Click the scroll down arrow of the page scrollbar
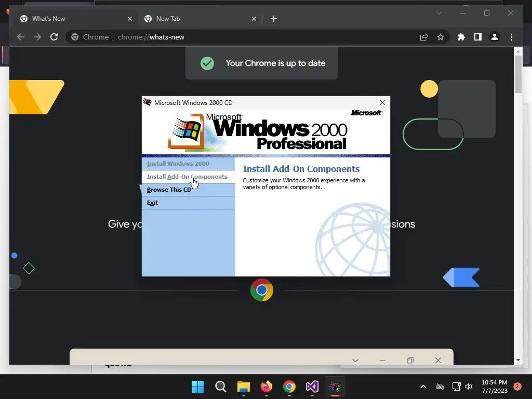 click(x=518, y=361)
